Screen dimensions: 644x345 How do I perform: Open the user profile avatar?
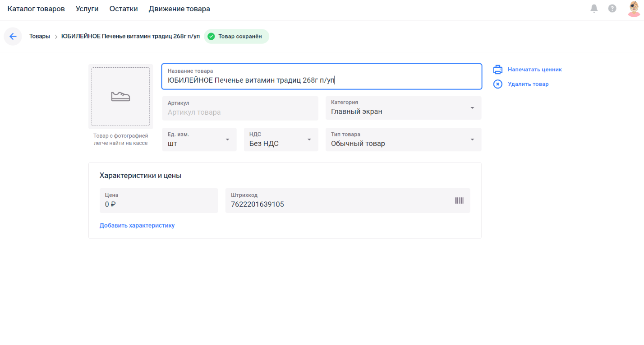click(x=634, y=9)
